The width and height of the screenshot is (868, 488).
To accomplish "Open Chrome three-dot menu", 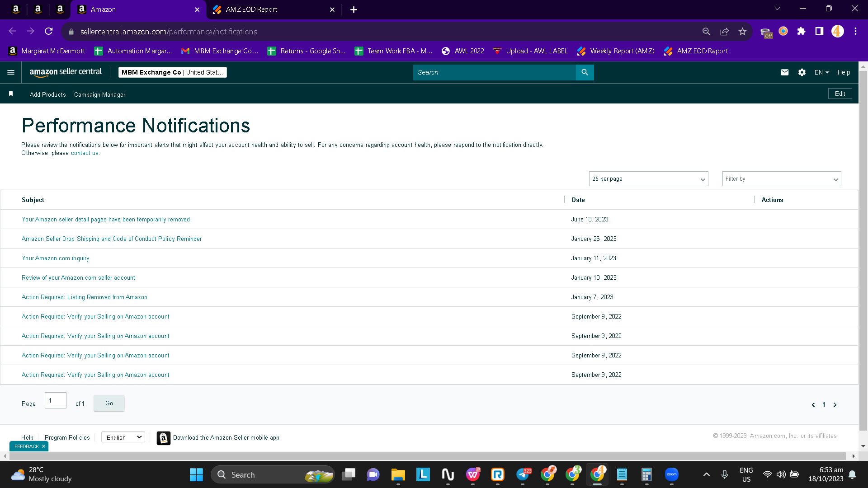I will coord(855,31).
